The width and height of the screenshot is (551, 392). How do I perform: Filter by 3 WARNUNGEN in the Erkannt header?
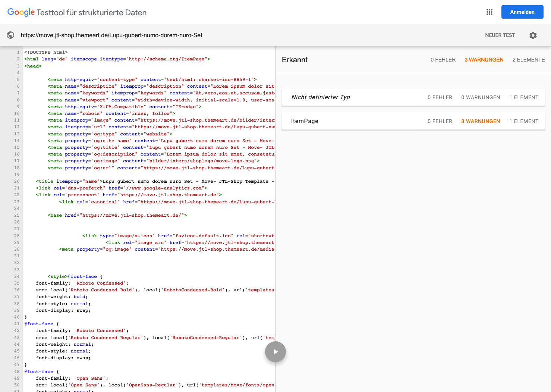click(484, 60)
